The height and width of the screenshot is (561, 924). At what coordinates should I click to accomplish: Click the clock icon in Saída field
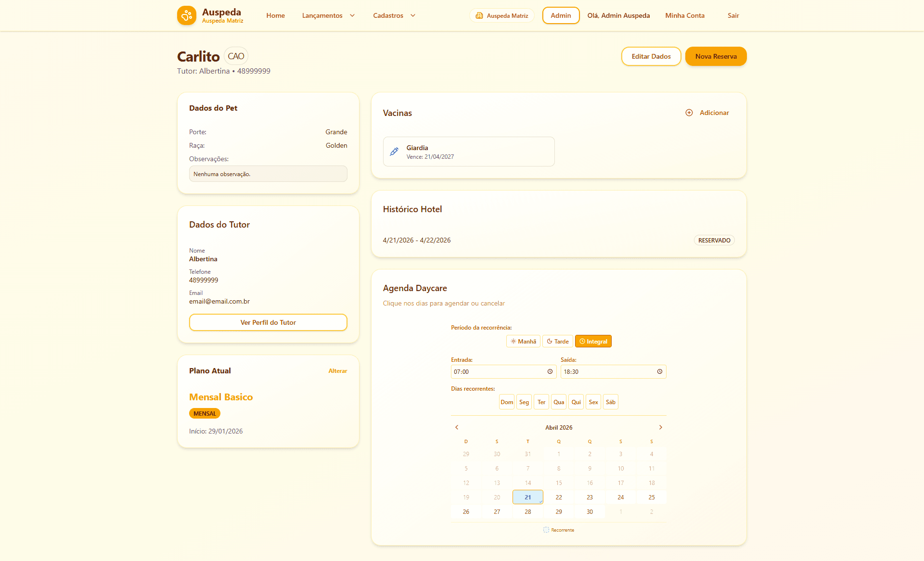tap(660, 371)
